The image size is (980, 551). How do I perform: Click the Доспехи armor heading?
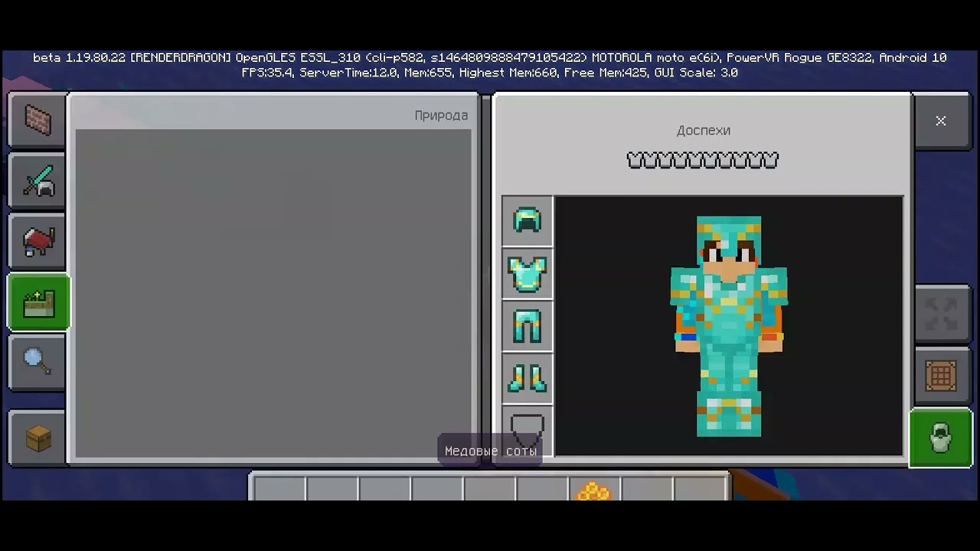[704, 131]
